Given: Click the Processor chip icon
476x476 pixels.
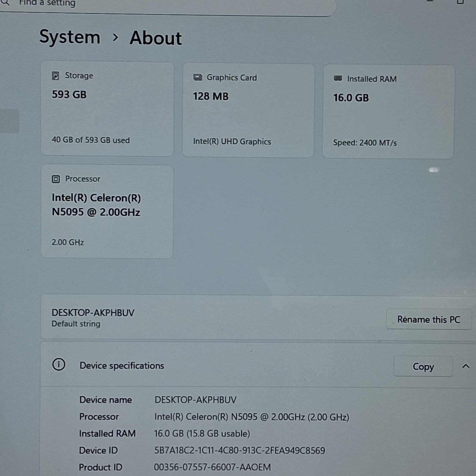Looking at the screenshot, I should pos(56,179).
